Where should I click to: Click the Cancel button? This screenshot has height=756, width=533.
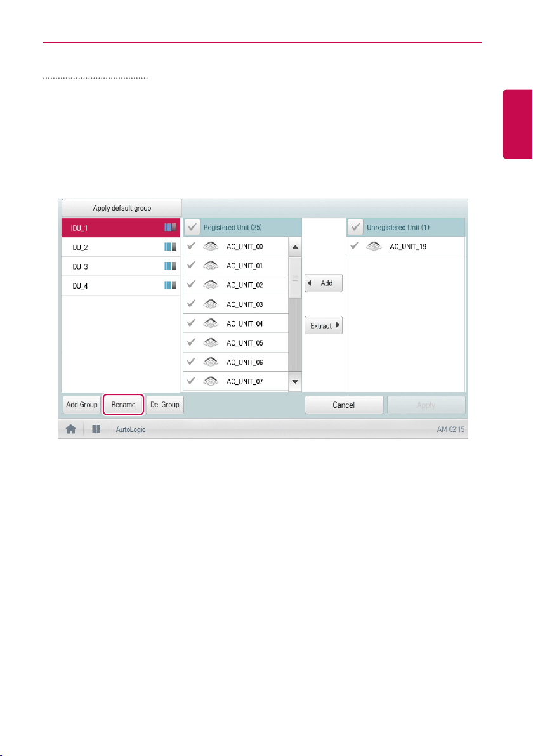(x=344, y=405)
